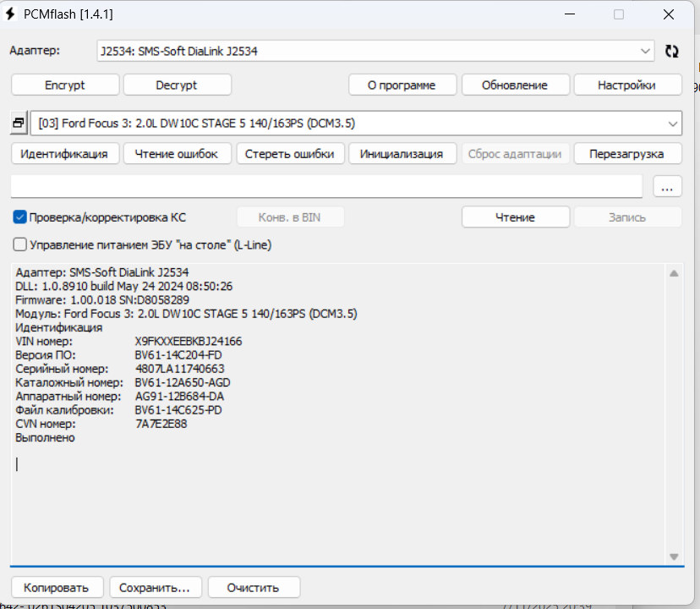The height and width of the screenshot is (609, 700).
Task: Click the browse file ellipsis button
Action: (667, 187)
